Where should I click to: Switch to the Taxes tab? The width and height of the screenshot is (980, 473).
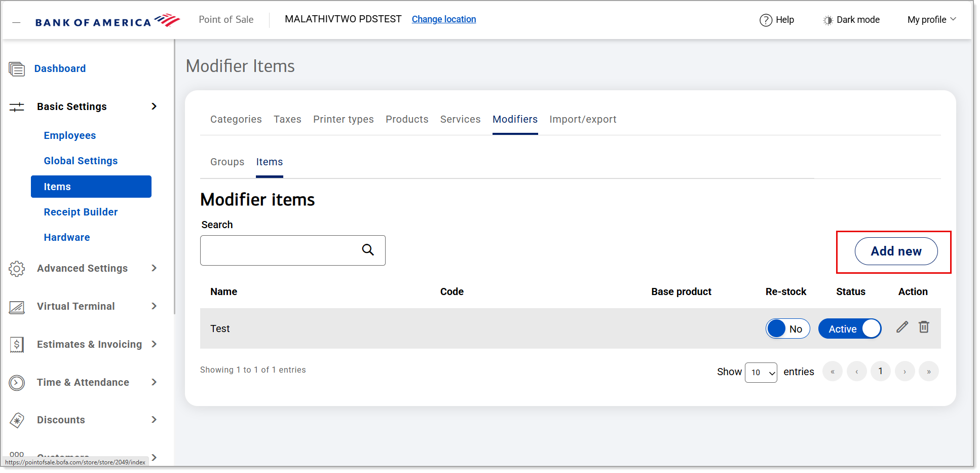pyautogui.click(x=287, y=119)
